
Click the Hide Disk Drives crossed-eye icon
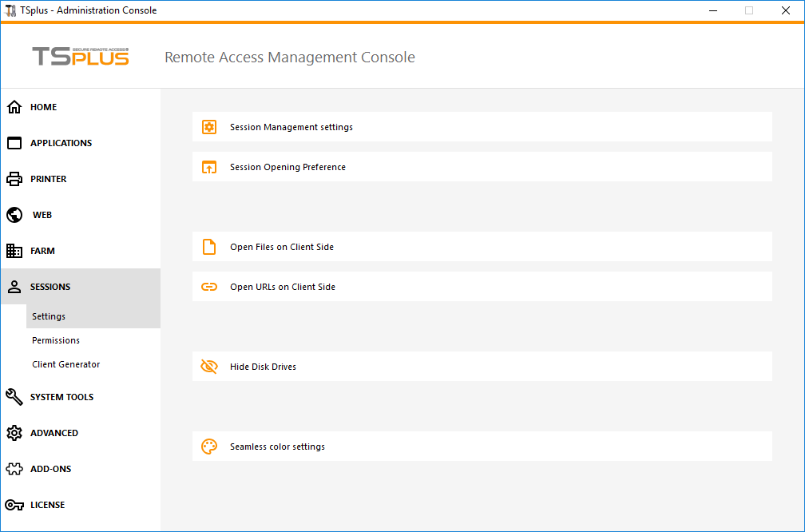pyautogui.click(x=208, y=366)
